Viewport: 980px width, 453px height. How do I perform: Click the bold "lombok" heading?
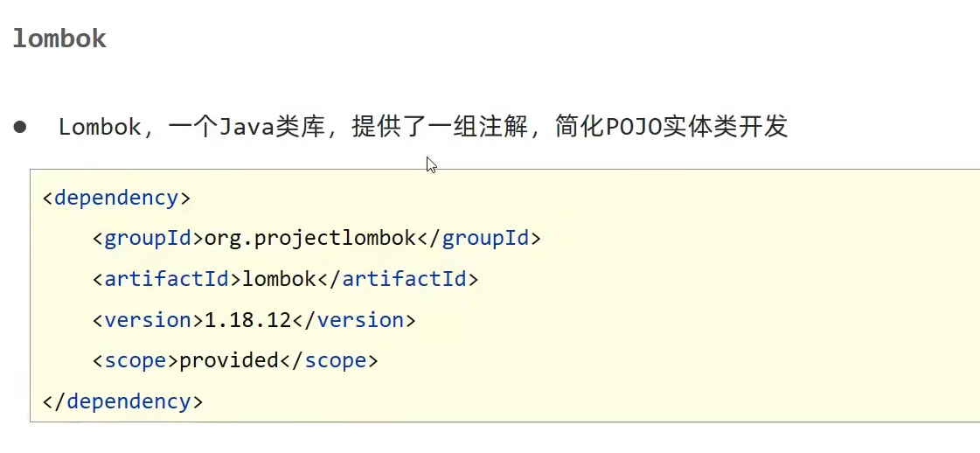coord(59,39)
